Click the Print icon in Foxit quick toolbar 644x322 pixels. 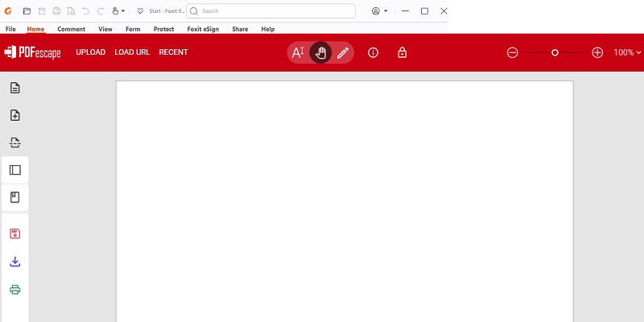tap(56, 11)
